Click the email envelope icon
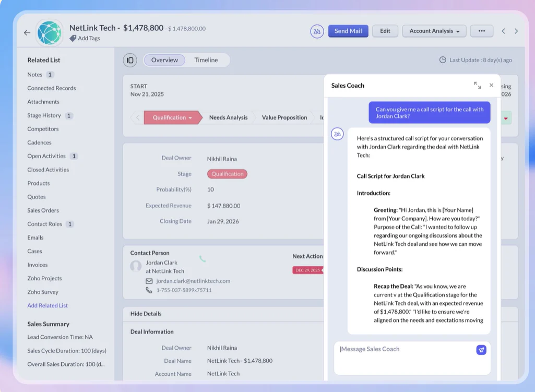The width and height of the screenshot is (535, 392). [x=149, y=281]
